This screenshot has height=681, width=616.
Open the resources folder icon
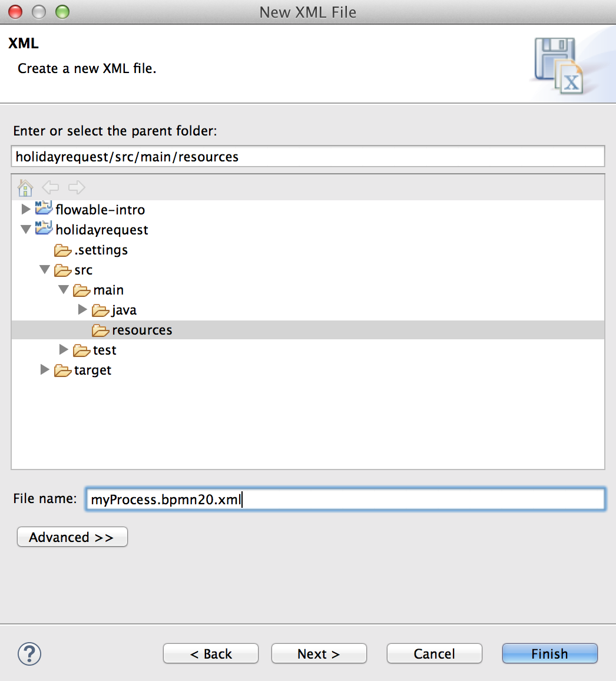(x=100, y=330)
